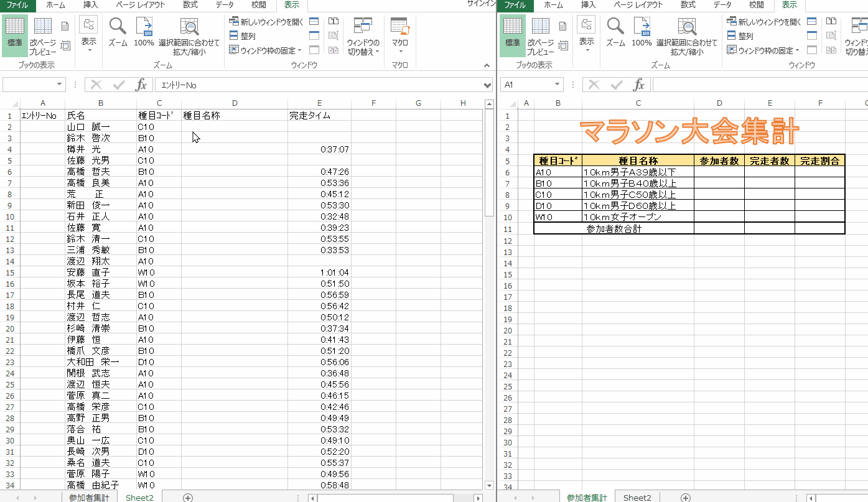Toggle side-by-side compare icon in left window

(334, 21)
